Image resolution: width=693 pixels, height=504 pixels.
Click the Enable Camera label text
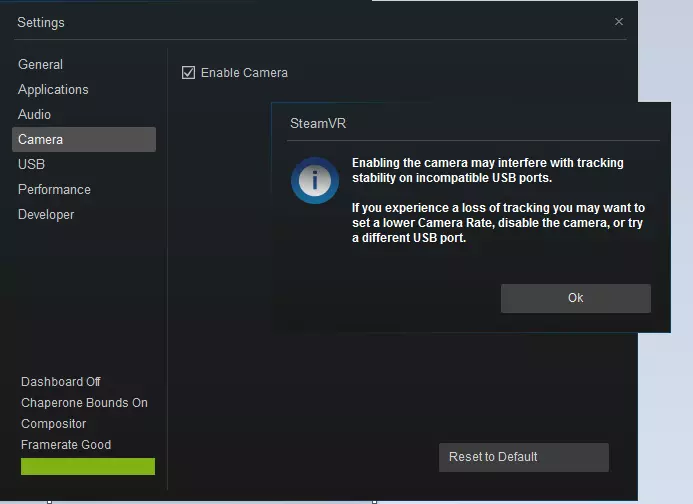[x=244, y=73]
